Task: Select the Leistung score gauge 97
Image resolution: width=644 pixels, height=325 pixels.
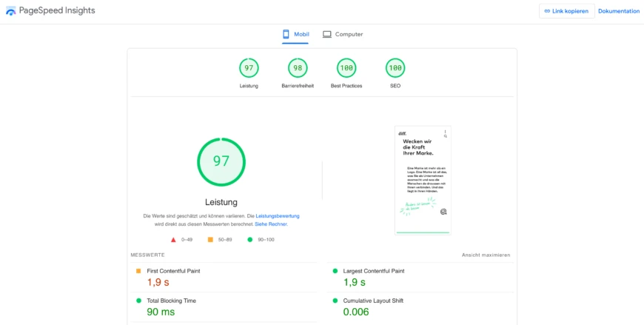Action: coord(249,68)
